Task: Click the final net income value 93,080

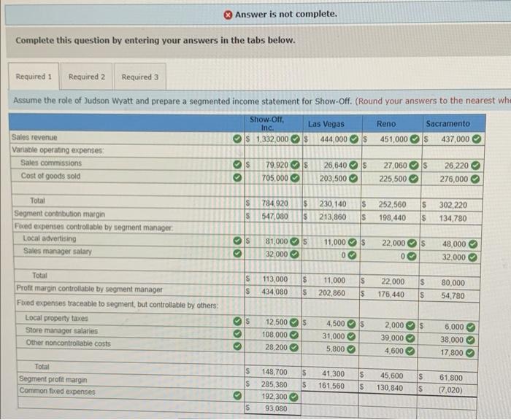Action: pos(276,408)
